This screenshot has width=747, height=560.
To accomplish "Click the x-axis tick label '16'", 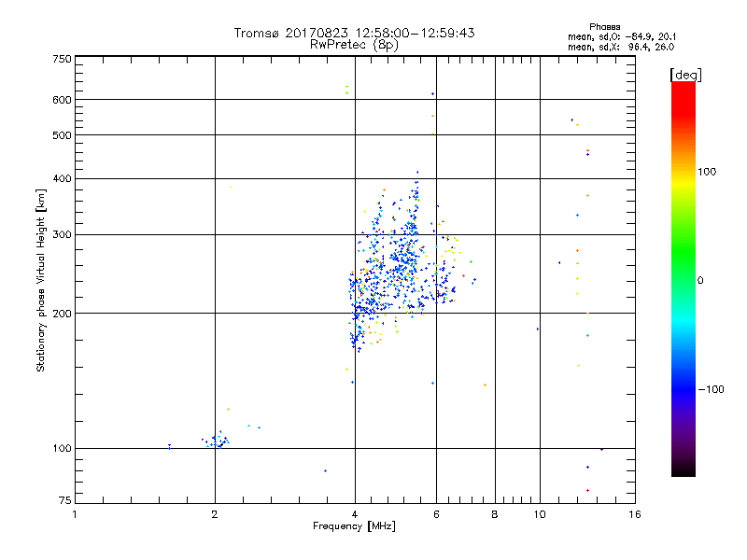I will pyautogui.click(x=635, y=514).
